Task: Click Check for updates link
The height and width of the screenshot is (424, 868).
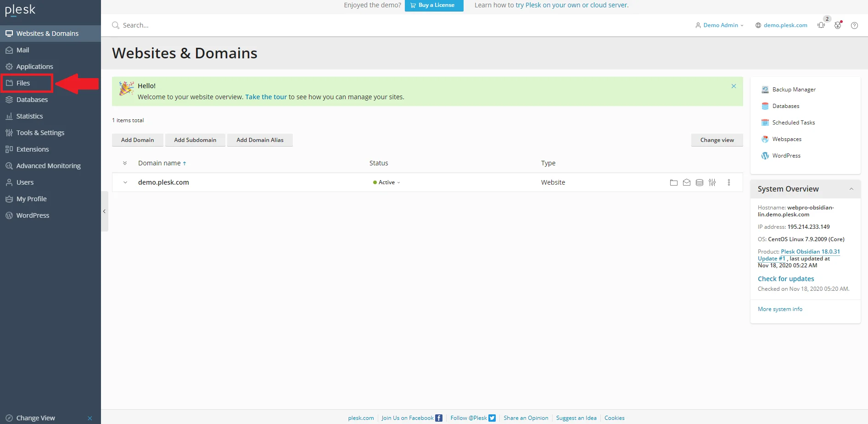Action: pos(785,279)
